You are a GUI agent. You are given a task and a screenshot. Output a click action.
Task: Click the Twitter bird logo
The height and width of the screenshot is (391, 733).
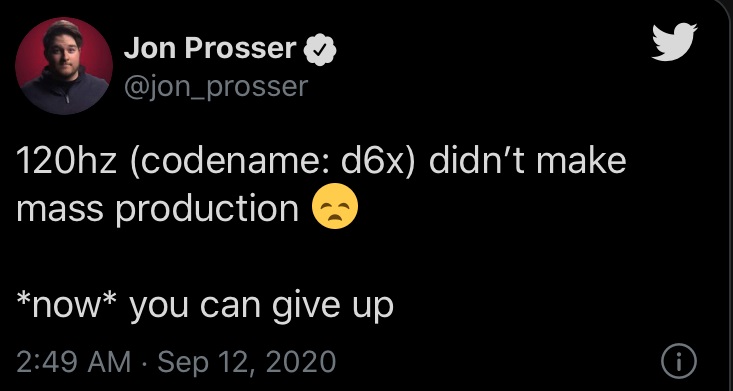click(675, 42)
